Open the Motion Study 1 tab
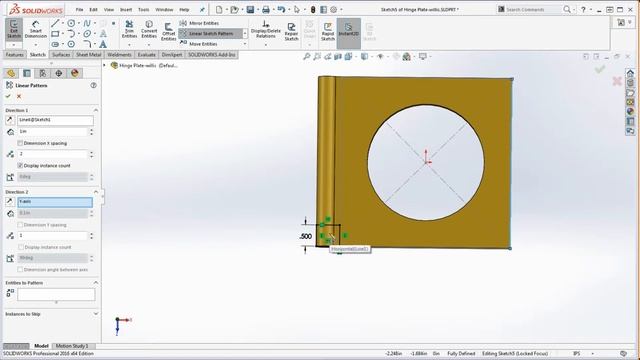Screen dimensions: 640x360 point(72,346)
